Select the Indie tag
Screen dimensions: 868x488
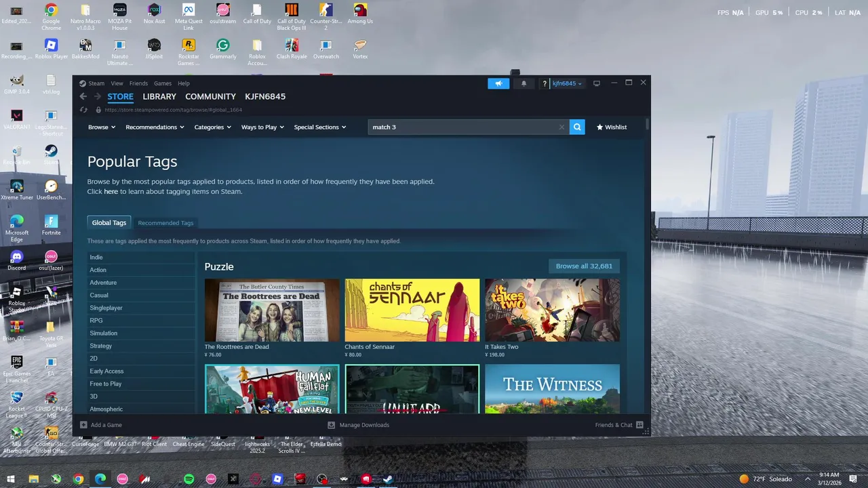pyautogui.click(x=141, y=258)
